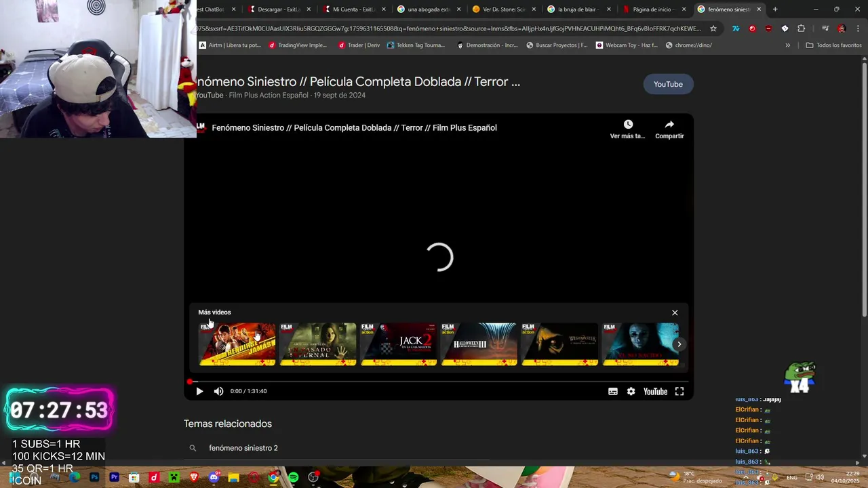
Task: Close the fenómeno siniestro tab
Action: click(x=759, y=9)
